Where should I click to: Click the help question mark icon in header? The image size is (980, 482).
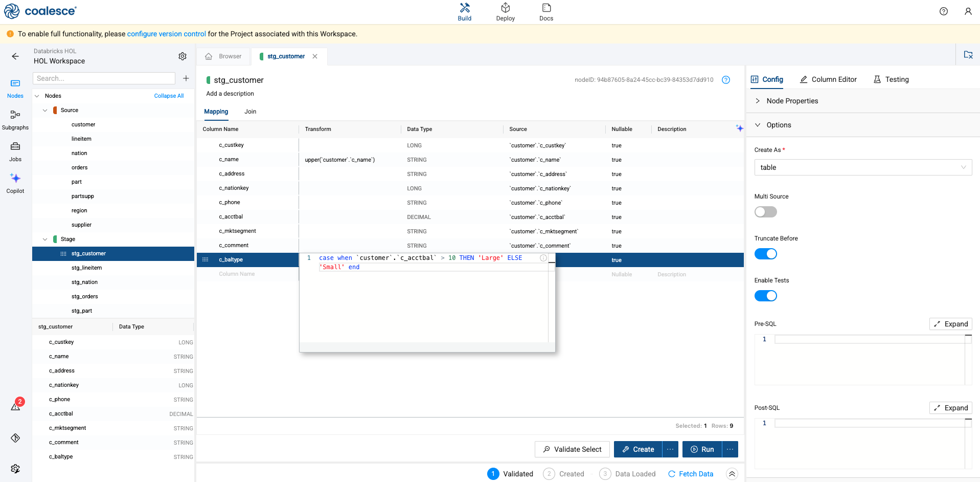[x=943, y=11]
